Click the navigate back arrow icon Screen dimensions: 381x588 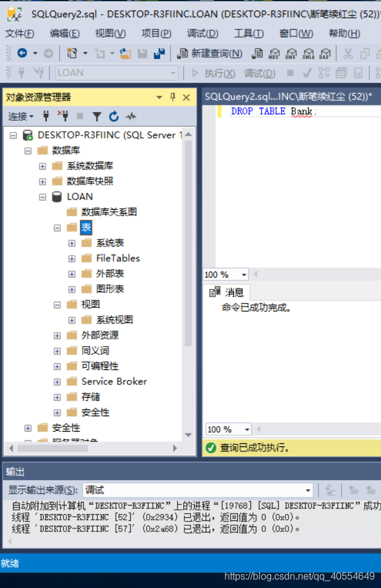coord(22,53)
